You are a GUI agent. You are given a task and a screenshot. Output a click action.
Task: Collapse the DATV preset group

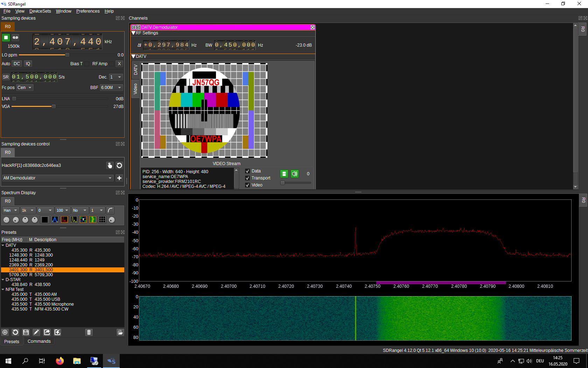point(3,245)
